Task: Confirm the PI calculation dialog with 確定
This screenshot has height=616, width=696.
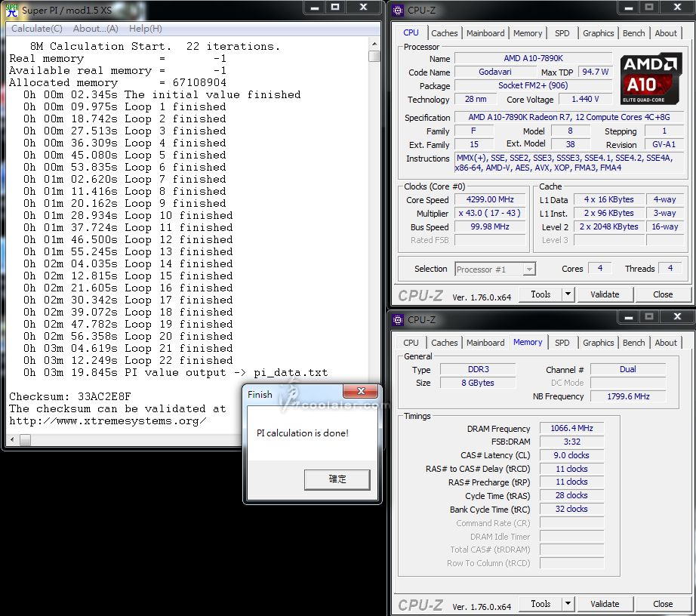Action: (337, 479)
